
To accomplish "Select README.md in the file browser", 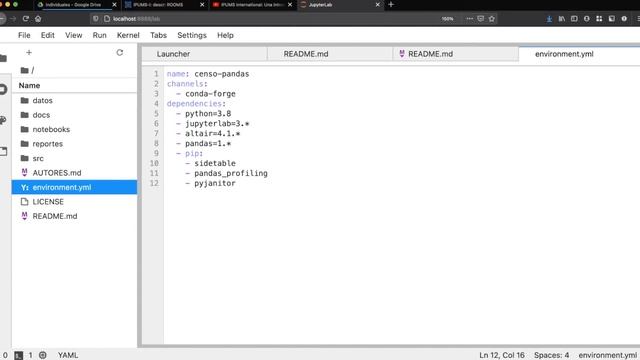I will point(74,216).
